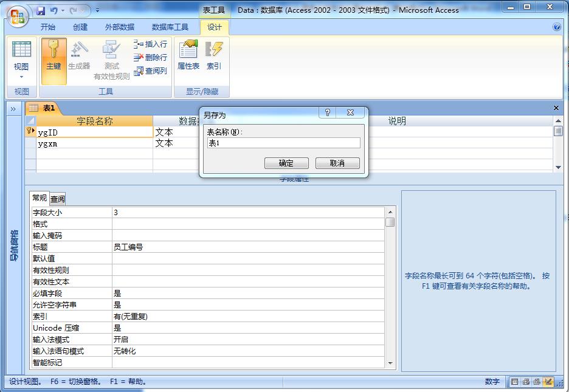Open the 外部数据 ribbon tab

click(x=119, y=27)
